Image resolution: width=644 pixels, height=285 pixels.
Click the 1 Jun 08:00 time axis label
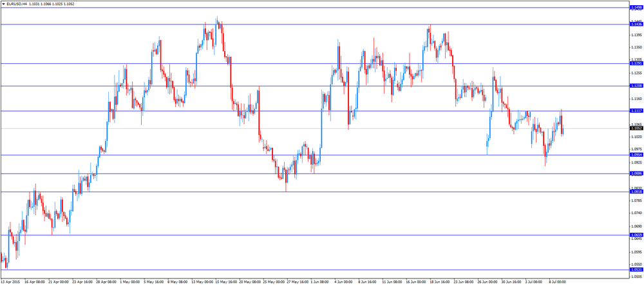(x=320, y=282)
